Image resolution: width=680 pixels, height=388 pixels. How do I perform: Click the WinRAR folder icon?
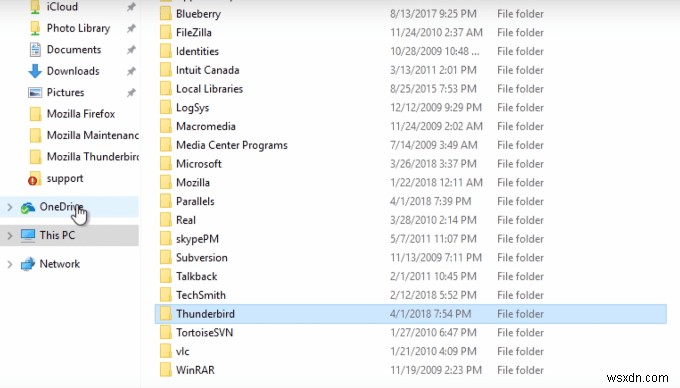point(166,370)
